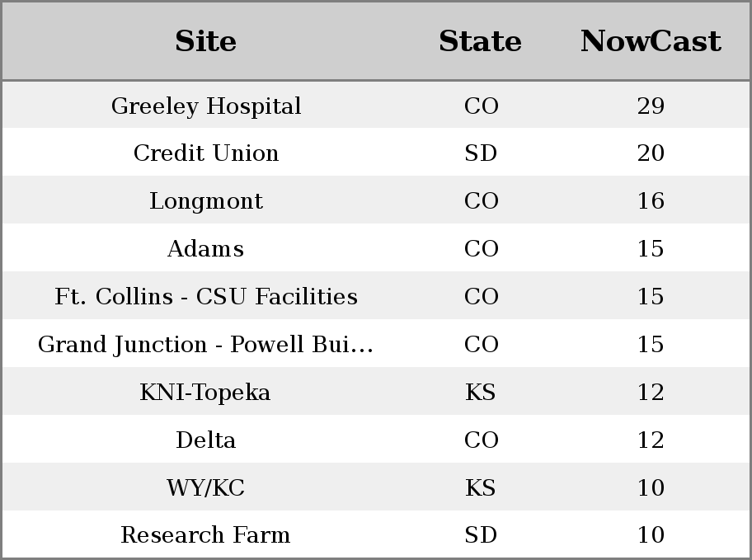
Task: Click the WY/KC site entry
Action: coord(206,488)
